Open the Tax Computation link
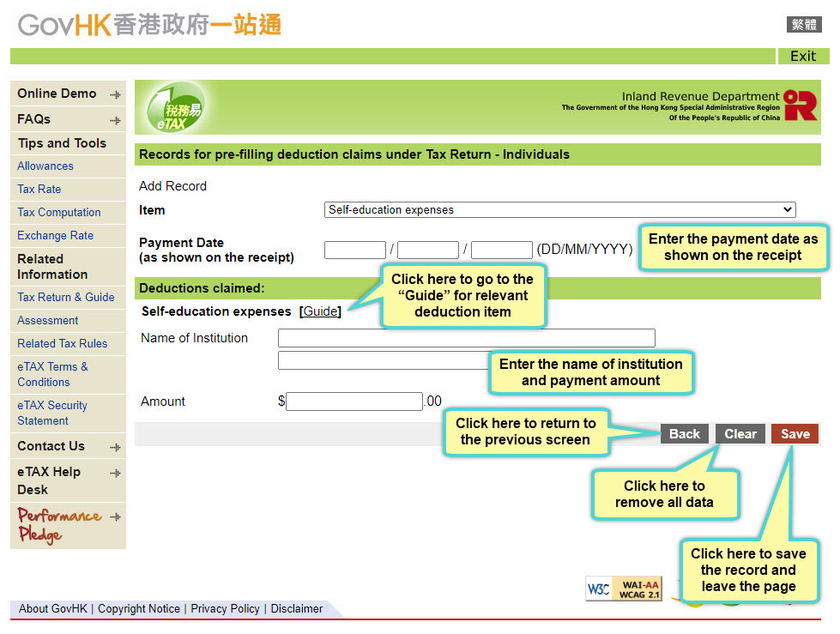 59,213
